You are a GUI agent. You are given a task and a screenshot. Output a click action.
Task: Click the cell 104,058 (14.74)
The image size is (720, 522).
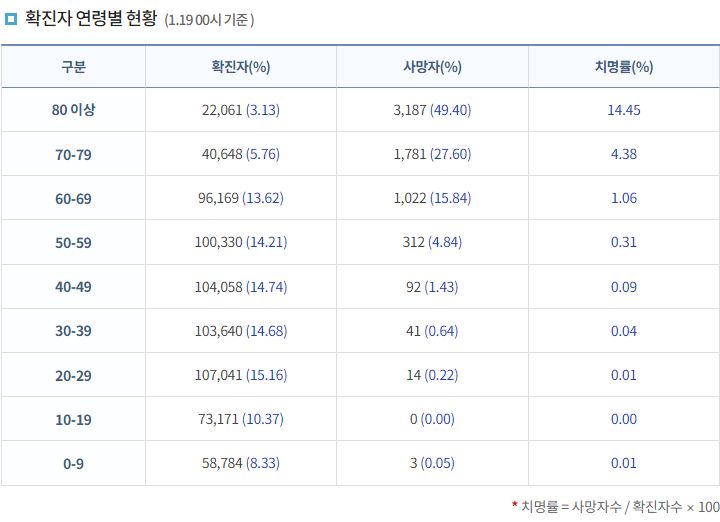[241, 287]
